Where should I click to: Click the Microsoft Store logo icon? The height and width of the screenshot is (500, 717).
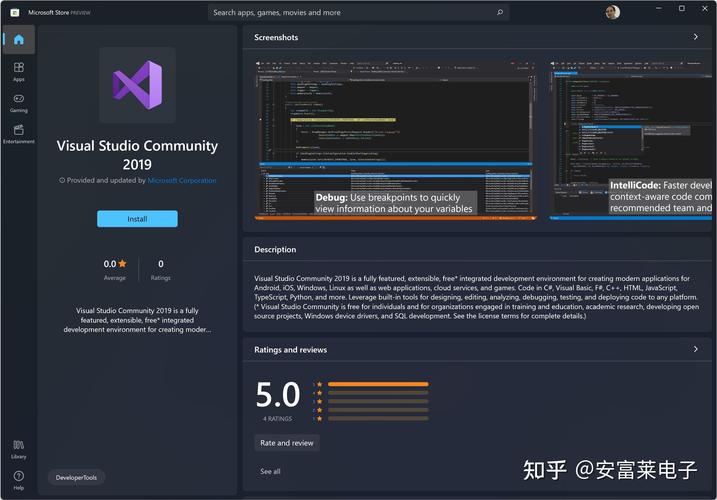tap(15, 12)
